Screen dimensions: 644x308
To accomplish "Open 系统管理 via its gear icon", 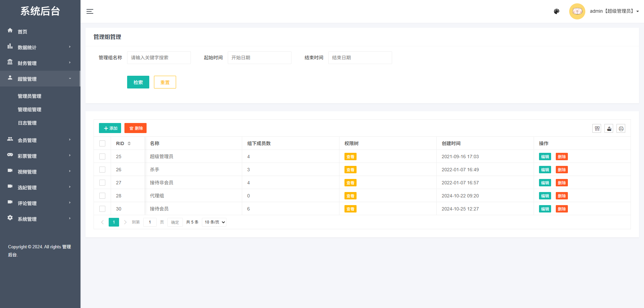I will (10, 218).
